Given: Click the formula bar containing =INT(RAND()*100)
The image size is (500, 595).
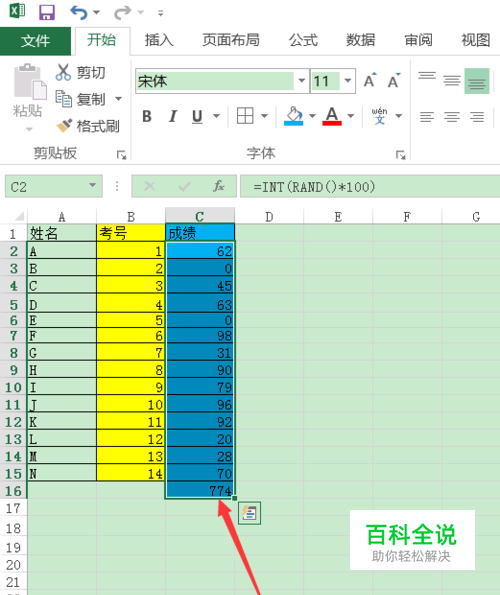Looking at the screenshot, I should click(x=370, y=186).
